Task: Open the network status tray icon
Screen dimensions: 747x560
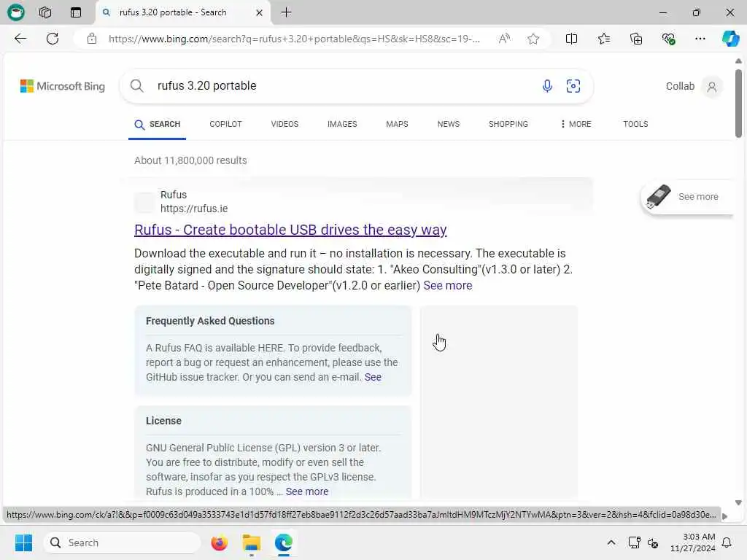Action: (634, 542)
